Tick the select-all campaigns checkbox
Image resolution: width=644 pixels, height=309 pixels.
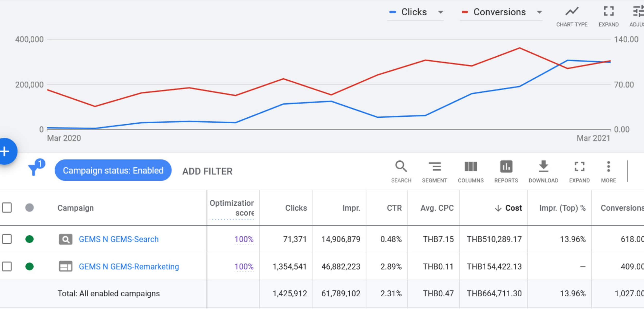(7, 208)
